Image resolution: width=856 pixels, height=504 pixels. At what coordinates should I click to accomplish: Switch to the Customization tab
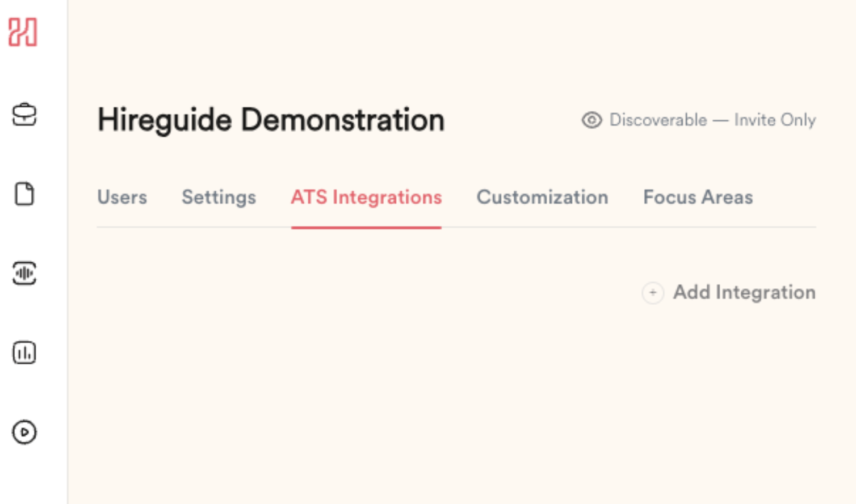tap(542, 198)
